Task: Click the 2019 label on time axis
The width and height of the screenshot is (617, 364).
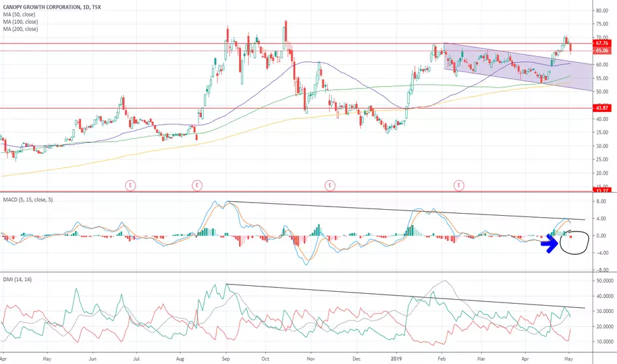Action: (x=397, y=359)
